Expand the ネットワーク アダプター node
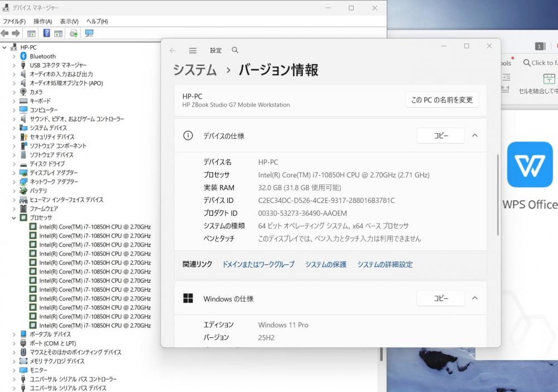The width and height of the screenshot is (558, 392). click(x=14, y=182)
